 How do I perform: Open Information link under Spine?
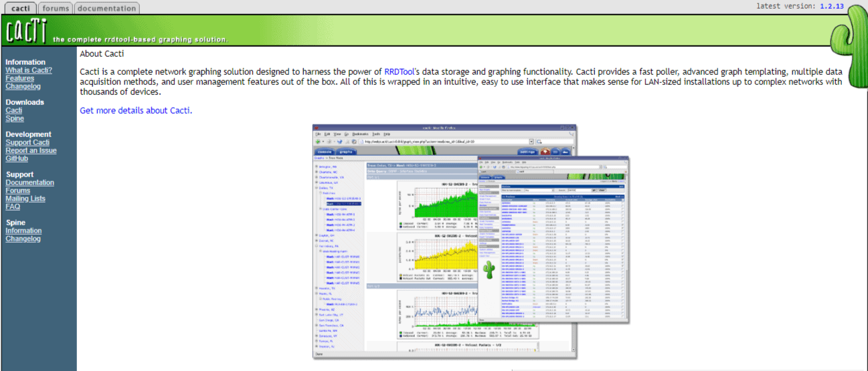[x=23, y=231]
